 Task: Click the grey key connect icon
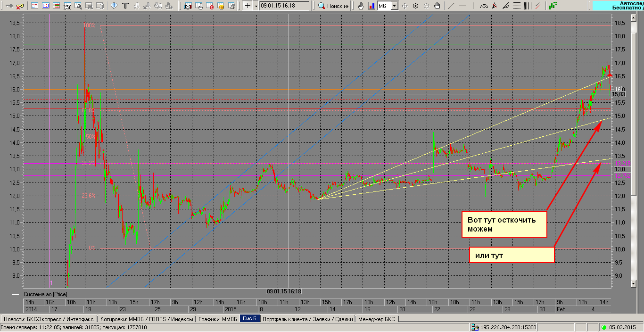9,6
